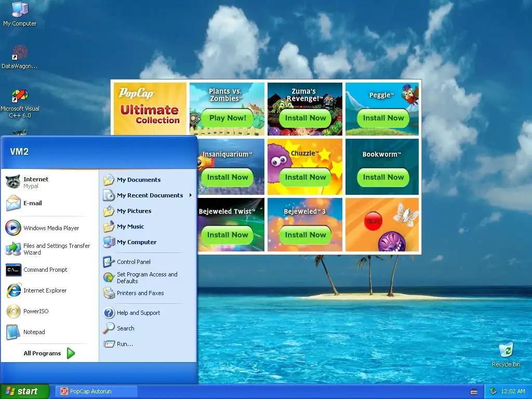Click Files and Settings Transfer Wizard icon
This screenshot has width=532, height=399.
13,249
